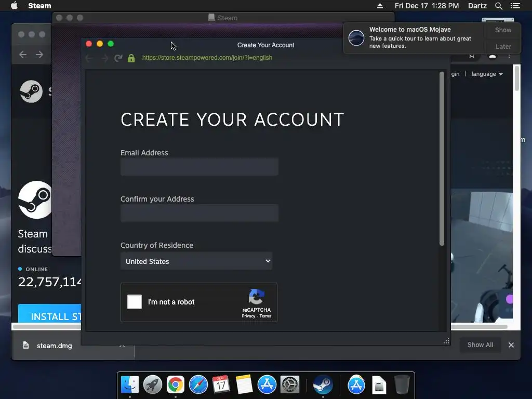Click back arrow in Create Your Account window
Image resolution: width=532 pixels, height=399 pixels.
coord(89,58)
